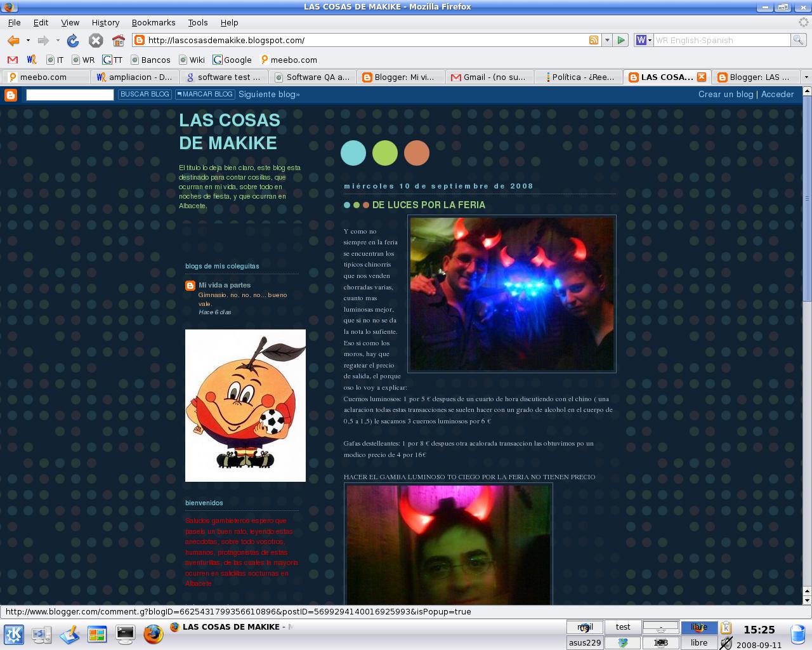The width and height of the screenshot is (812, 650).
Task: Reload the current page
Action: point(73,41)
